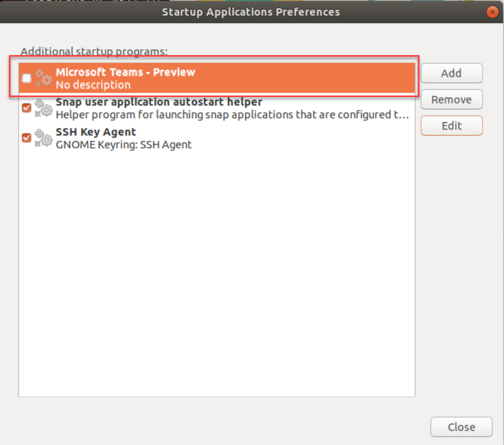
Task: Select the Microsoft Teams - Preview list entry
Action: [210, 77]
